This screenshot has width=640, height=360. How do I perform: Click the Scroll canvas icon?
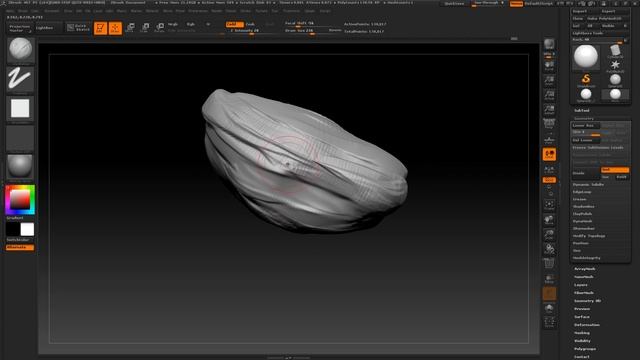click(x=549, y=66)
